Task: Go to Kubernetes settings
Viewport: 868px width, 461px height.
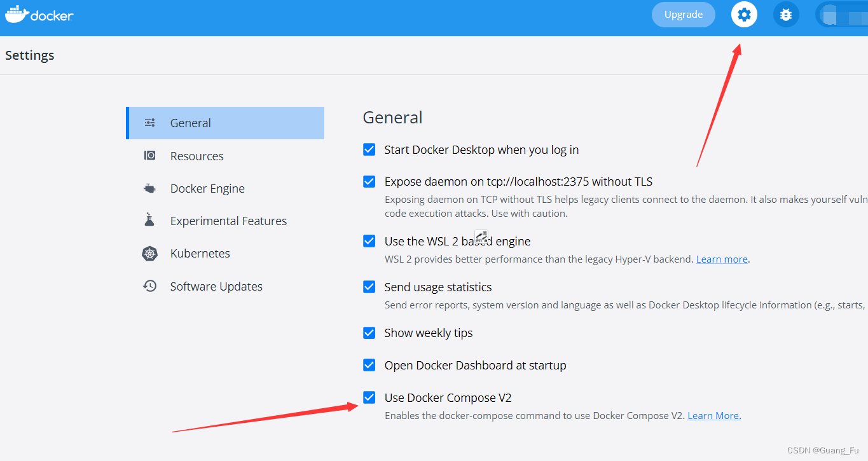Action: coord(225,253)
